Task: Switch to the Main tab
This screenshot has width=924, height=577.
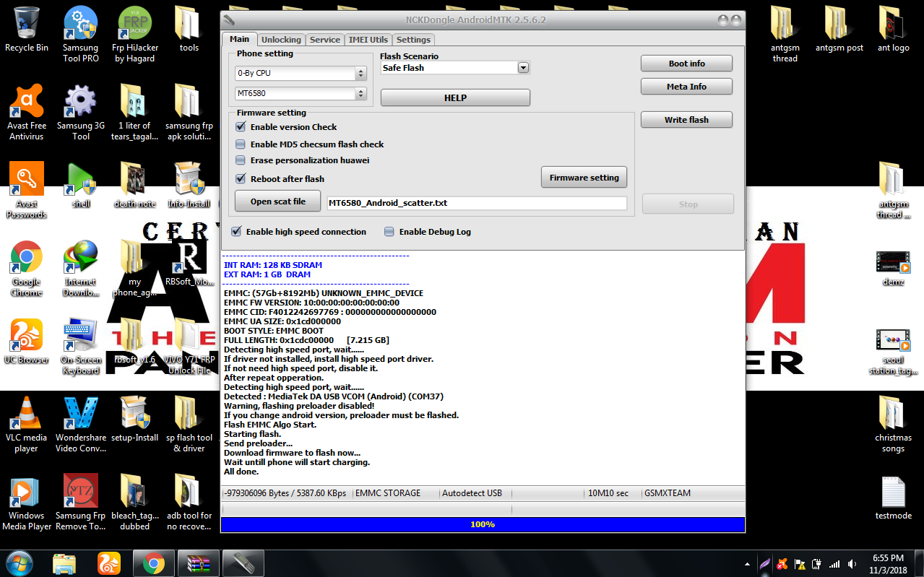Action: click(239, 39)
